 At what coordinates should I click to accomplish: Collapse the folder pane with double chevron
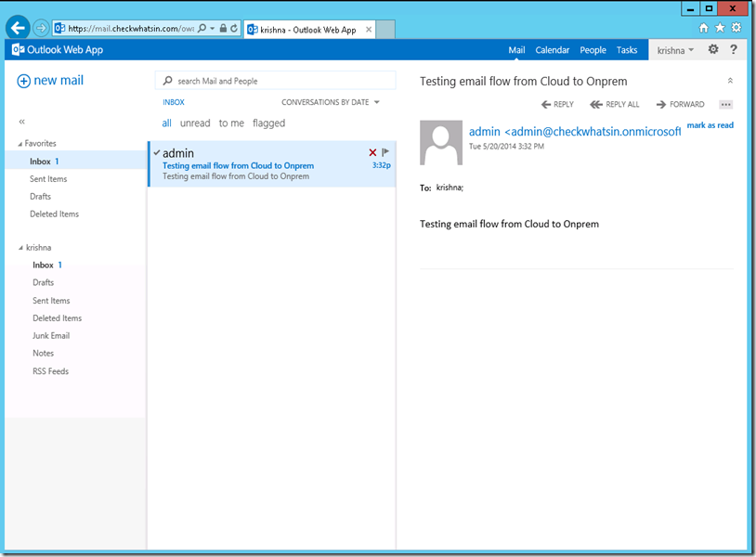[21, 122]
